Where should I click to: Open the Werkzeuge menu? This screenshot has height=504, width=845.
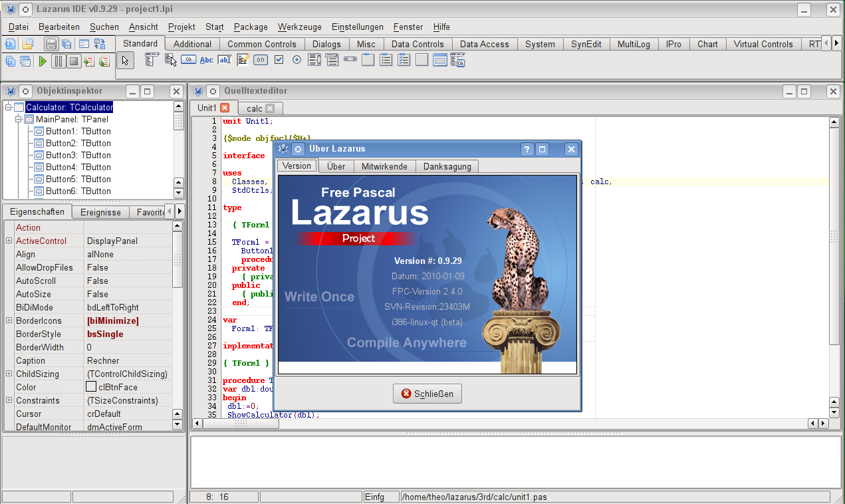pos(299,27)
